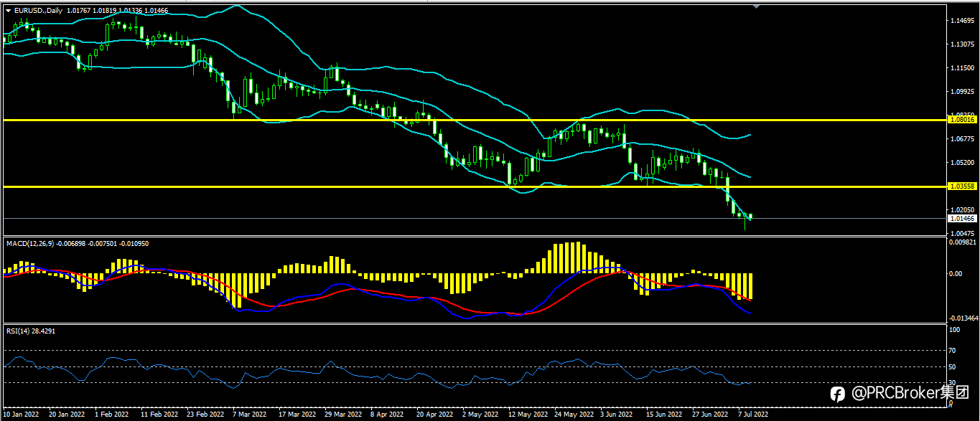Click the 70 level on RSI scale
The width and height of the screenshot is (980, 421).
click(x=953, y=351)
